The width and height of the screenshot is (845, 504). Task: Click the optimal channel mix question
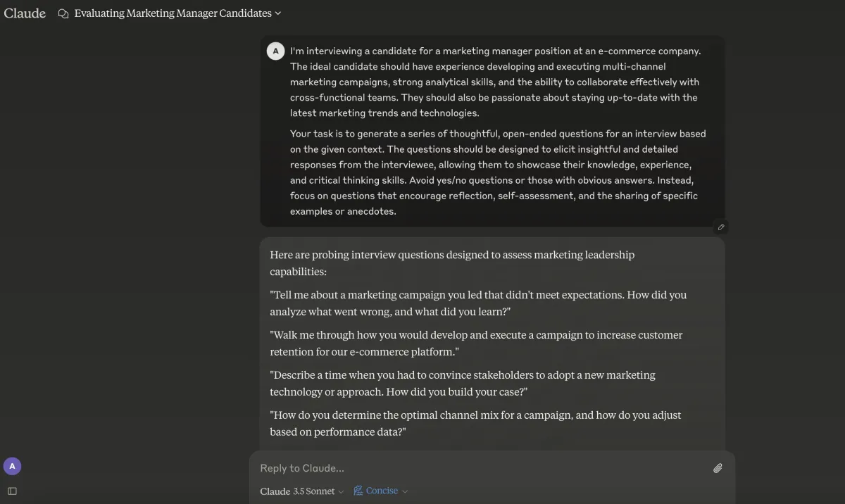(475, 424)
